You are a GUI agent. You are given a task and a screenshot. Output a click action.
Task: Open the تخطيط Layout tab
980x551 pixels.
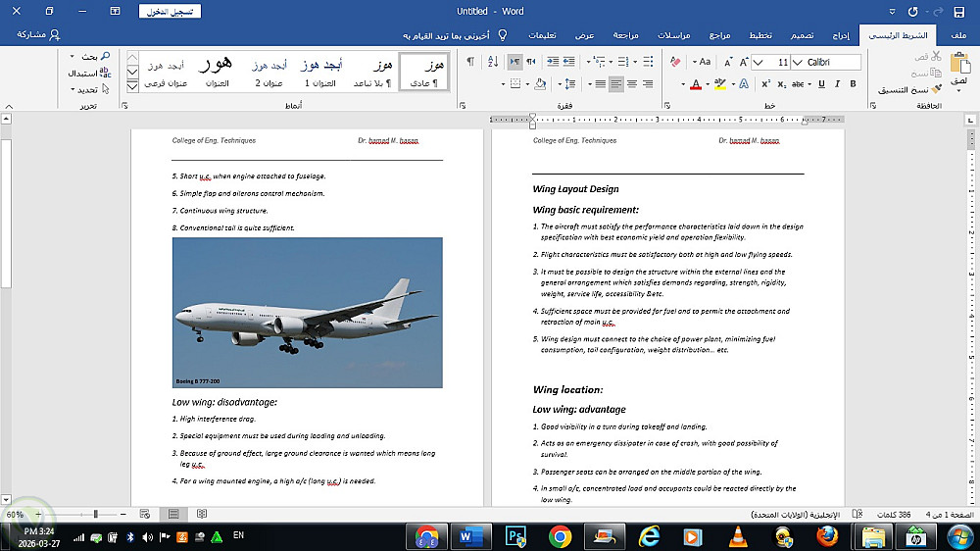pyautogui.click(x=760, y=35)
